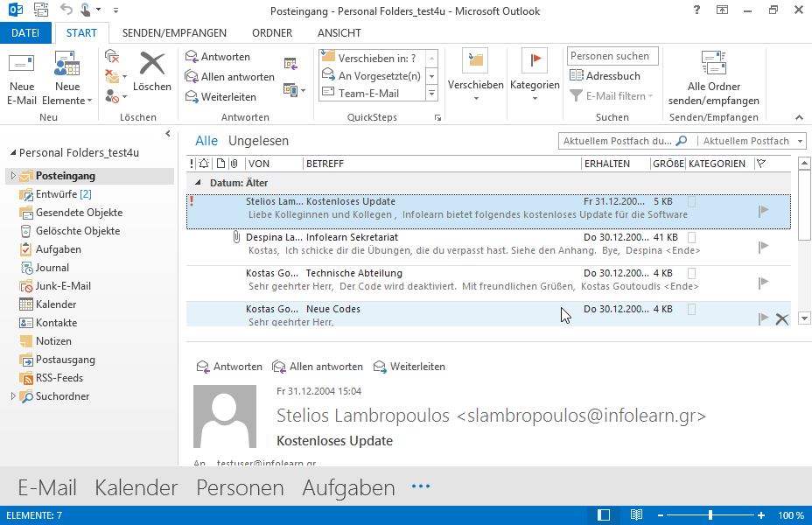Screen dimensions: 812x525
Task: Click Alle Ordner senden/empfangen
Action: coord(714,79)
